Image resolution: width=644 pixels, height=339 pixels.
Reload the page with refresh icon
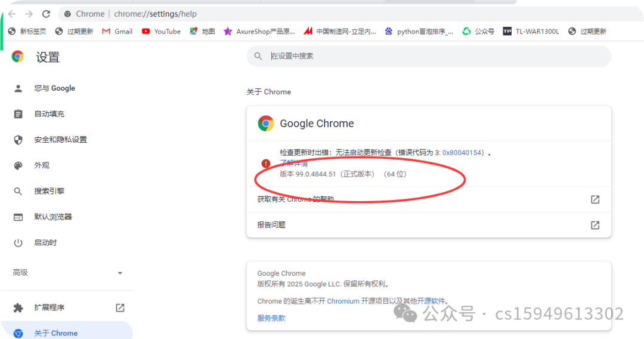pos(46,14)
